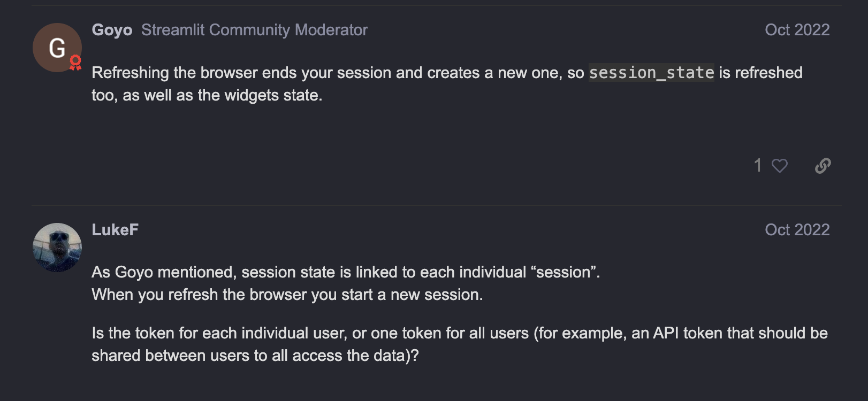The image size is (868, 401).
Task: Click the "Streamlit Community Moderator" title
Action: [254, 30]
